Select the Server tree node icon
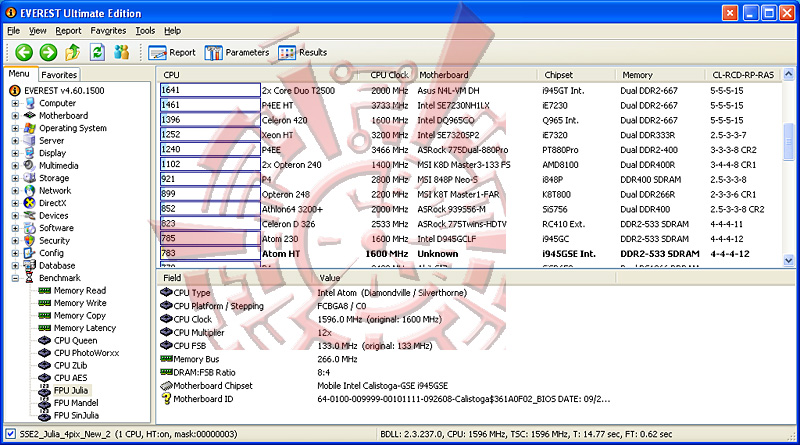The image size is (800, 445). click(x=30, y=140)
